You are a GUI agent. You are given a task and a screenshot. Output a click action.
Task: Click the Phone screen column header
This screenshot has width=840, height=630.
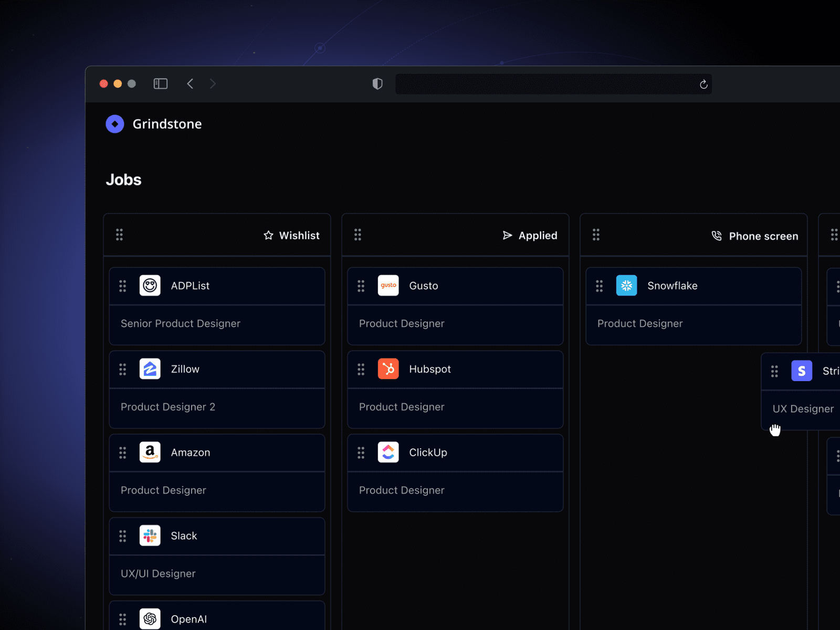(x=694, y=235)
